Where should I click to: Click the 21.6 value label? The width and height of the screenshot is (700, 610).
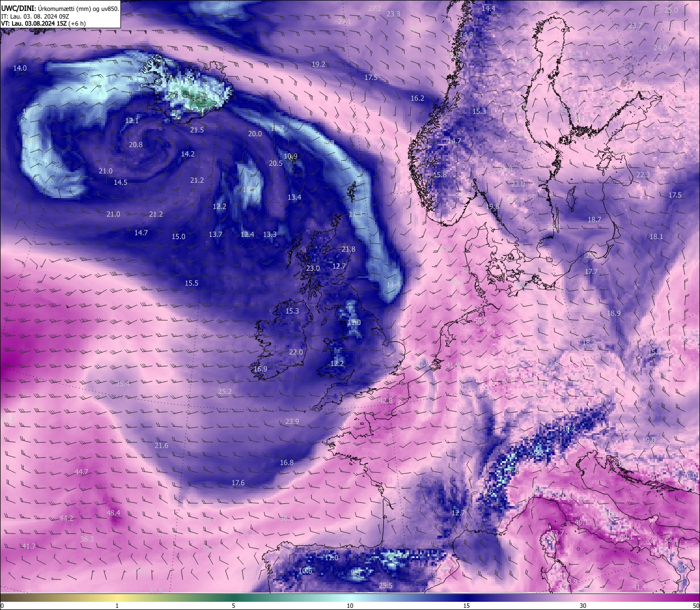(x=161, y=445)
